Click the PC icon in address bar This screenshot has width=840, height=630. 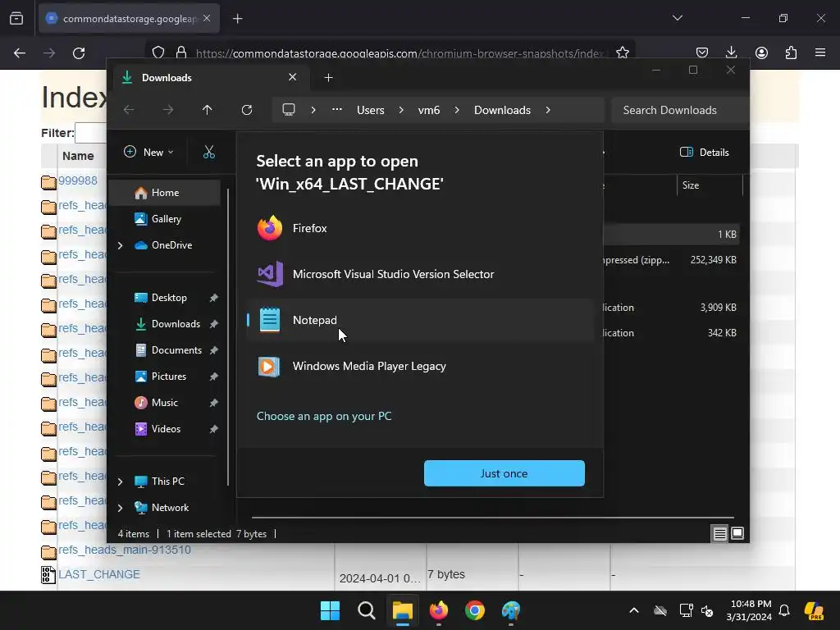(x=289, y=110)
